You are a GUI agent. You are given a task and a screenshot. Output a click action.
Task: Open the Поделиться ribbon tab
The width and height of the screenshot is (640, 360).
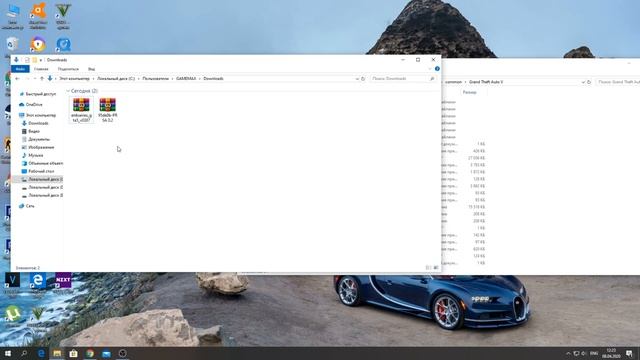[x=68, y=69]
